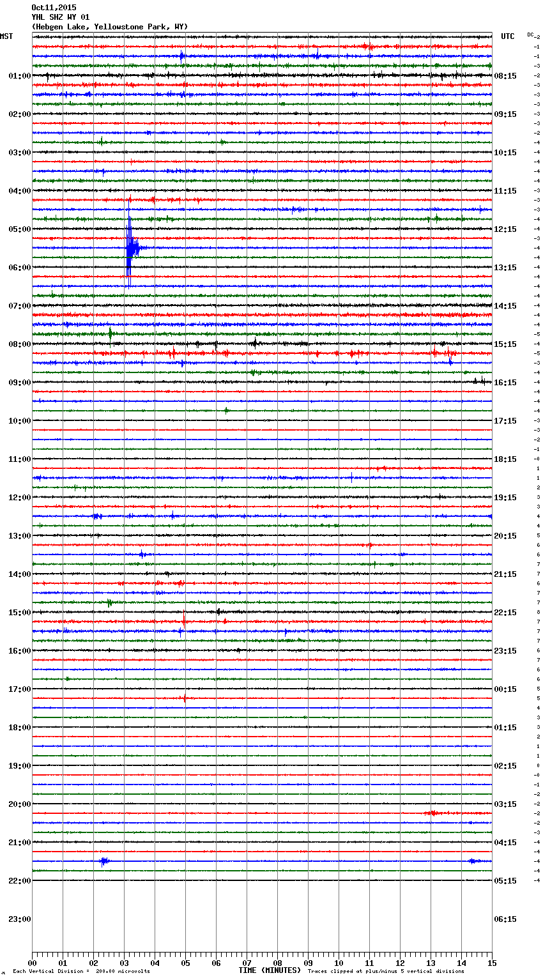Image resolution: width=543 pixels, height=980 pixels.
Task: Select the 08:00 MST time label
Action: pyautogui.click(x=20, y=344)
